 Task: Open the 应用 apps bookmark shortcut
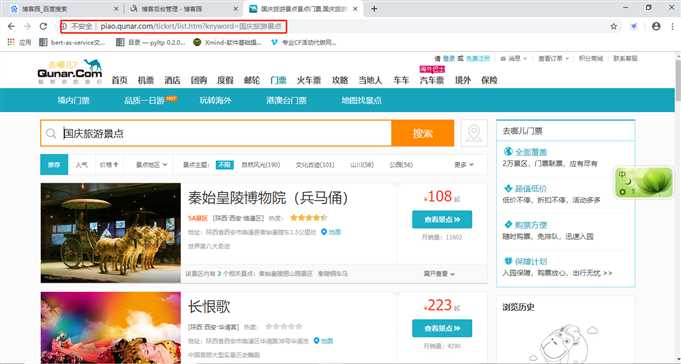(19, 43)
